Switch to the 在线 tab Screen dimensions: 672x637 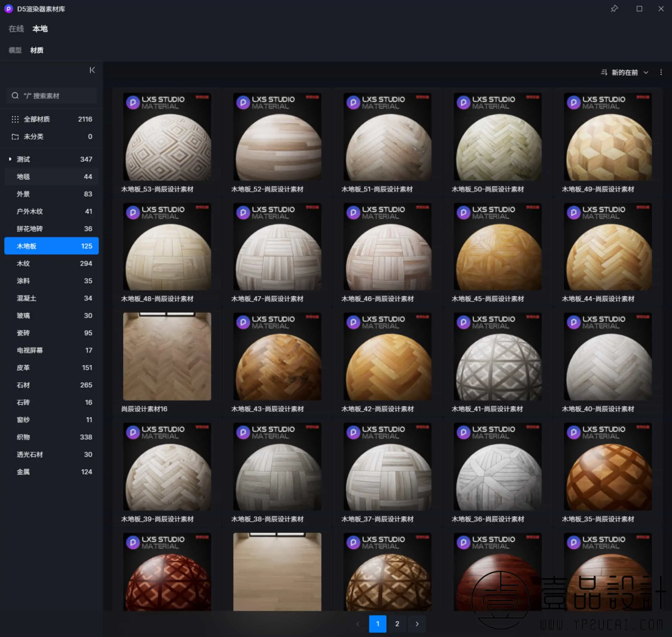point(16,29)
